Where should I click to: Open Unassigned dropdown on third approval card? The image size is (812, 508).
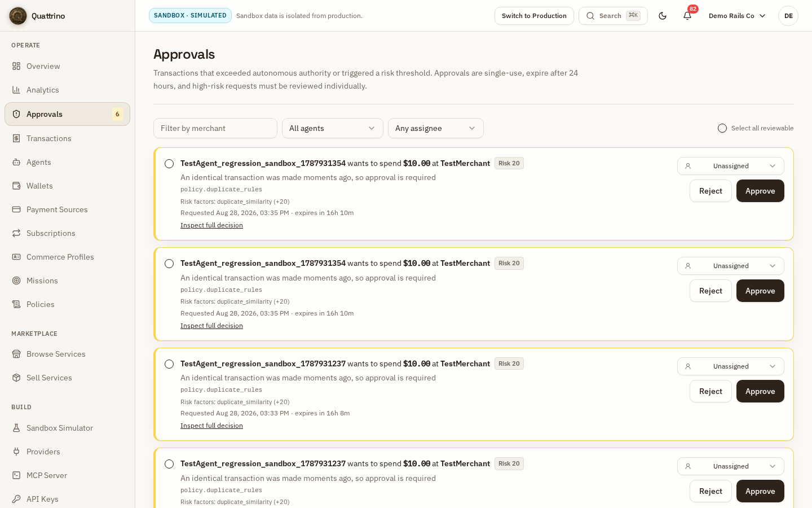pyautogui.click(x=731, y=366)
